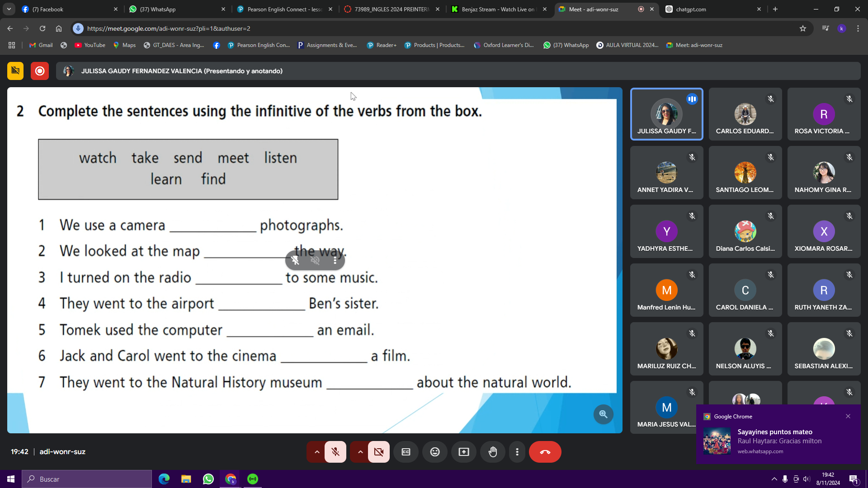Click the red recording indicator icon
Viewport: 868px width, 488px height.
coord(40,71)
